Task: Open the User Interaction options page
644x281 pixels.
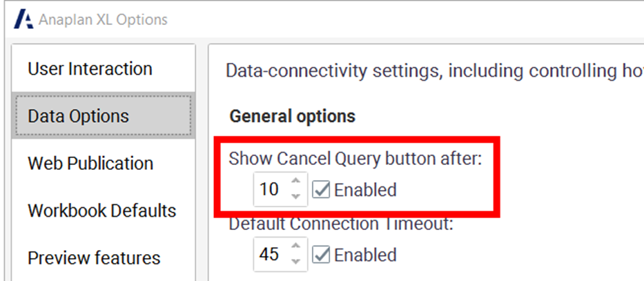Action: [x=90, y=69]
